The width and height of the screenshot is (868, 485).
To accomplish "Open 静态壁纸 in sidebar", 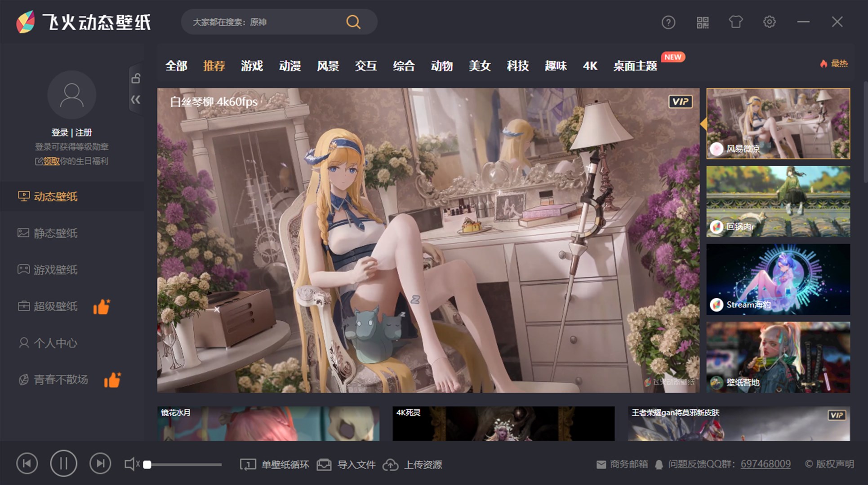I will click(x=72, y=233).
